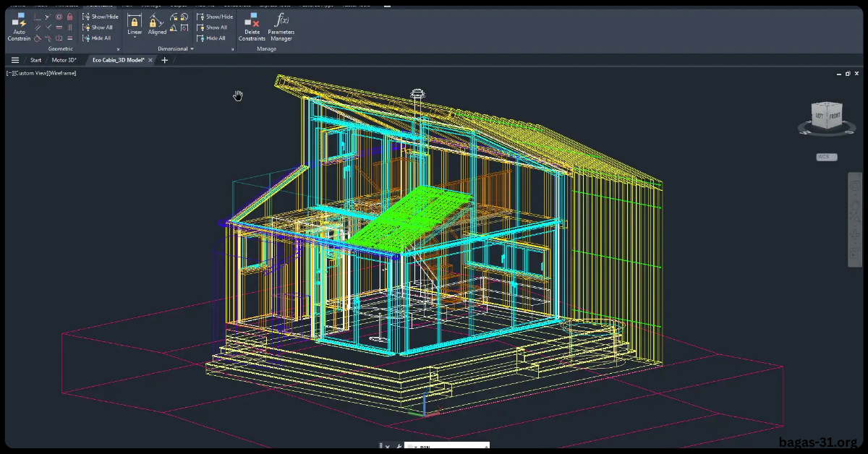Click Hide All in the Dimensional panel
This screenshot has width=868, height=454.
coord(211,38)
